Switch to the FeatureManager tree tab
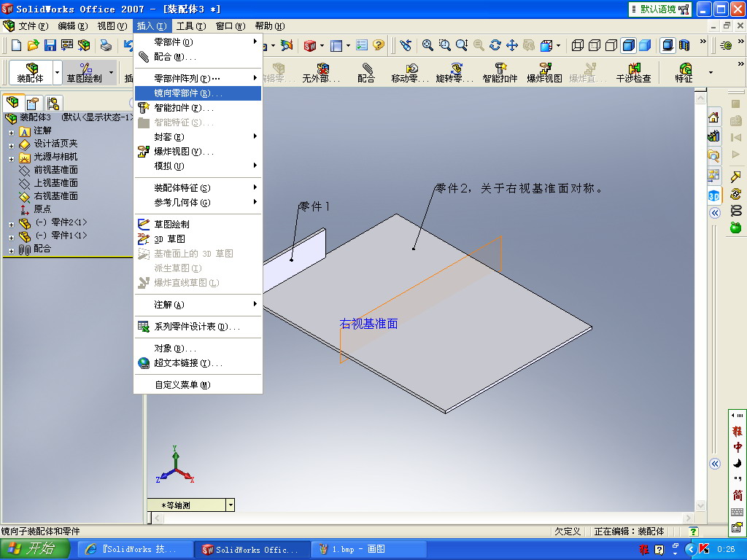Image resolution: width=747 pixels, height=560 pixels. click(13, 102)
